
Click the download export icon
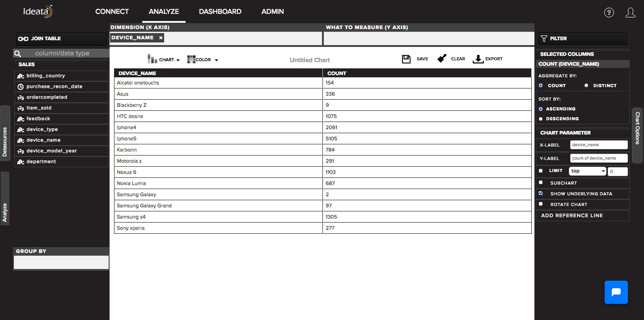478,59
